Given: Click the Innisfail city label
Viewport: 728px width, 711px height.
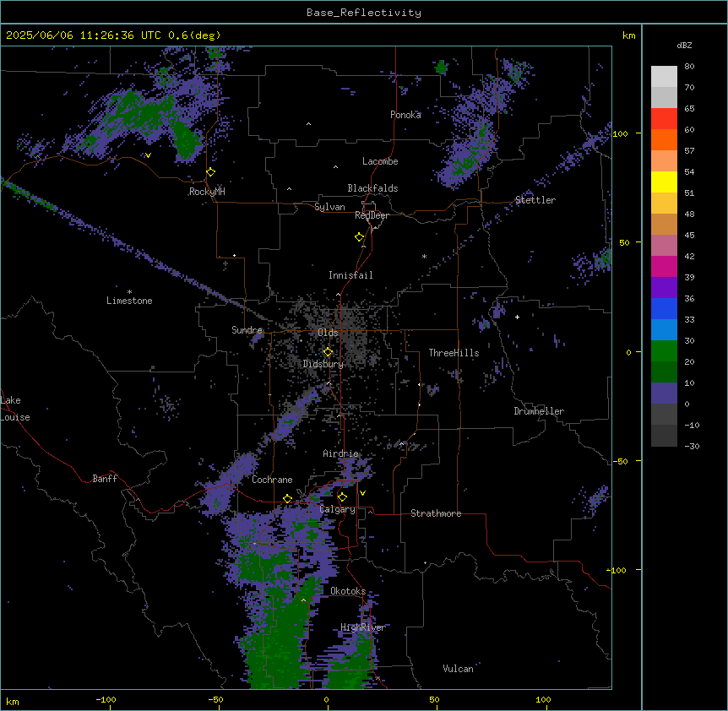Looking at the screenshot, I should 350,275.
